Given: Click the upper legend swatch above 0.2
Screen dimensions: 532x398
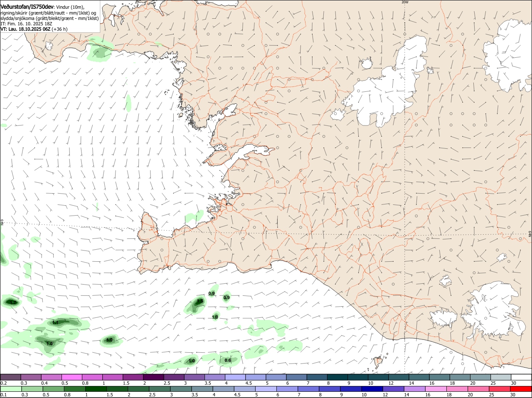Looking at the screenshot, I should tap(10, 377).
